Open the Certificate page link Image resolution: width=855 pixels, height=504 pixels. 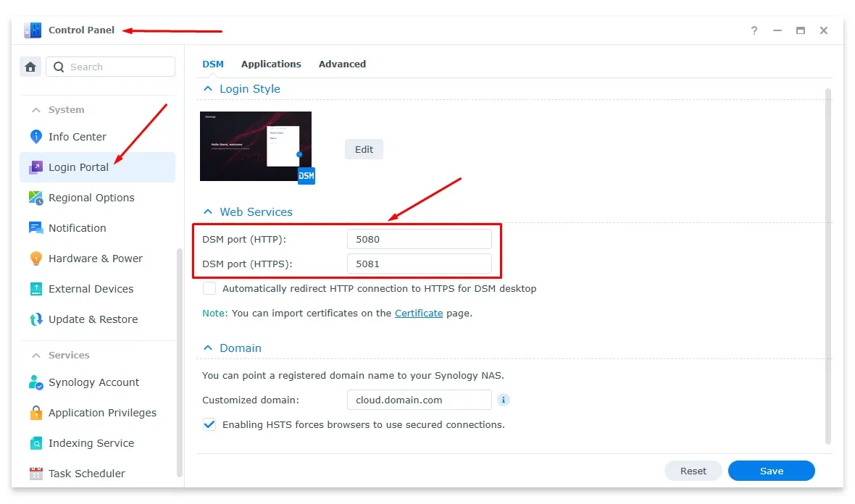tap(420, 313)
